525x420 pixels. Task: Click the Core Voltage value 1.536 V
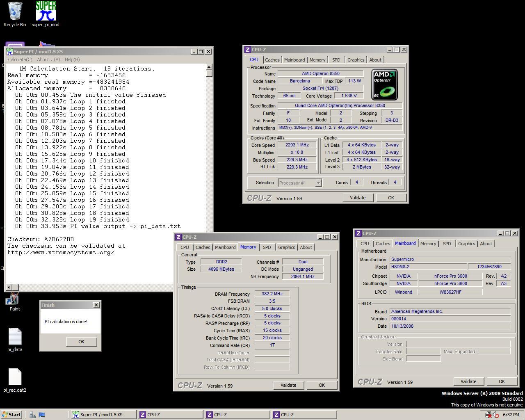click(x=349, y=96)
